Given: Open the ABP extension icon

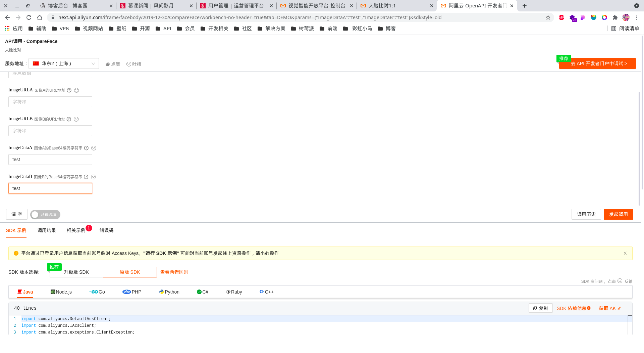Looking at the screenshot, I should (x=561, y=17).
